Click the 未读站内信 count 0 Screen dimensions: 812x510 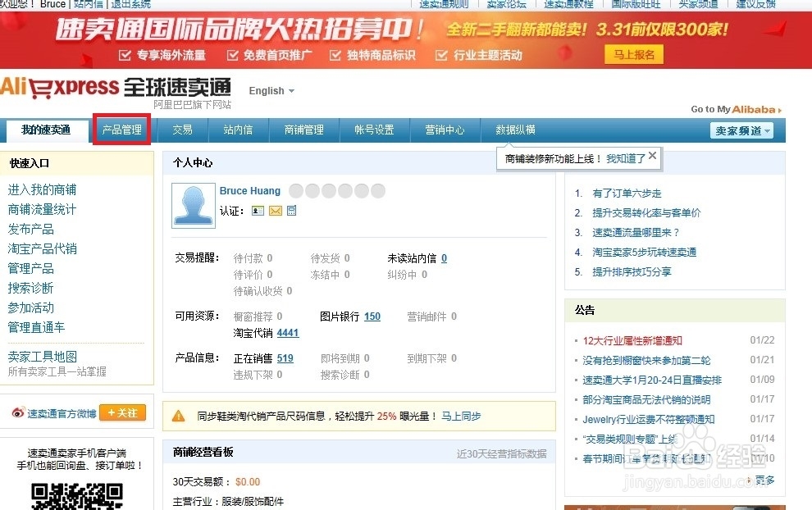pyautogui.click(x=444, y=257)
